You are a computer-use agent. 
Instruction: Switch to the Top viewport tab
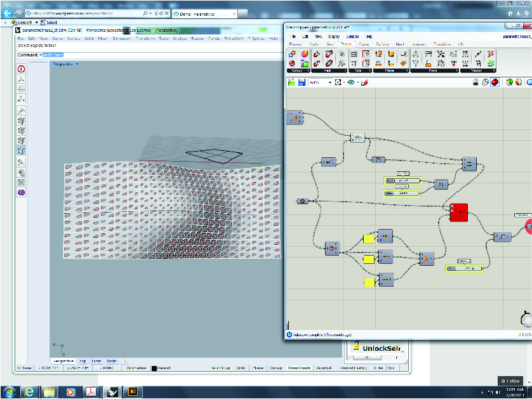[x=83, y=360]
